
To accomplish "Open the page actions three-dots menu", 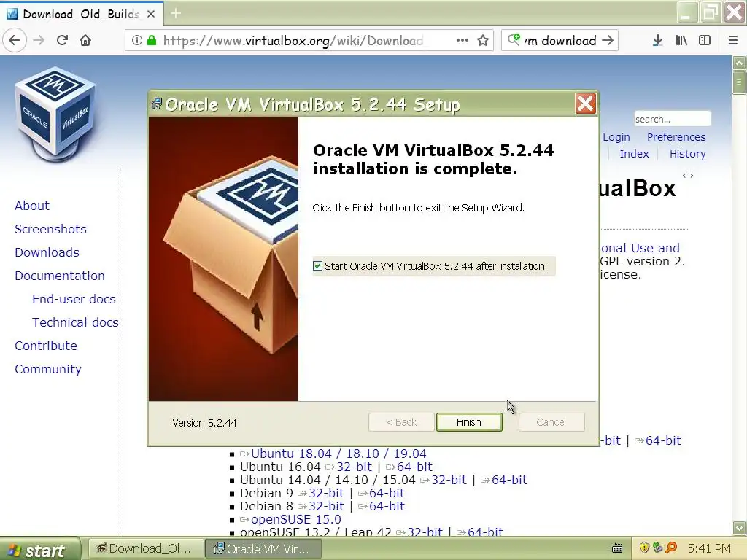I will click(x=462, y=41).
